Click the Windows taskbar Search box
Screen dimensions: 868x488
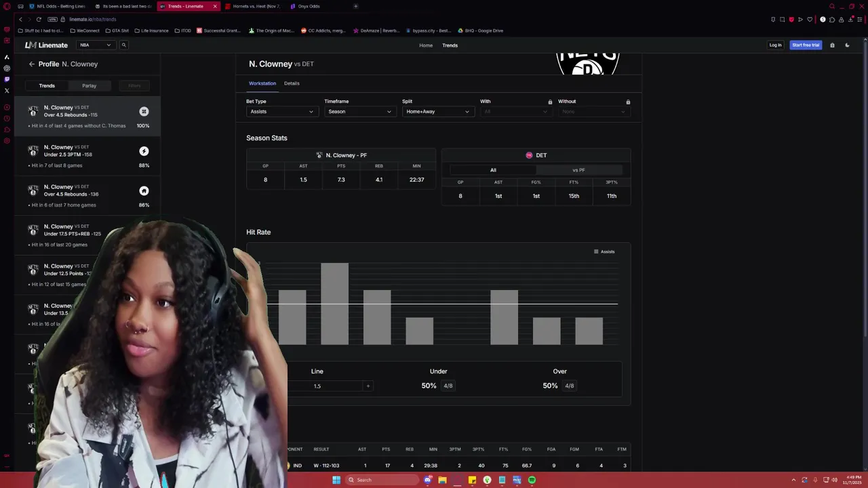tap(382, 480)
